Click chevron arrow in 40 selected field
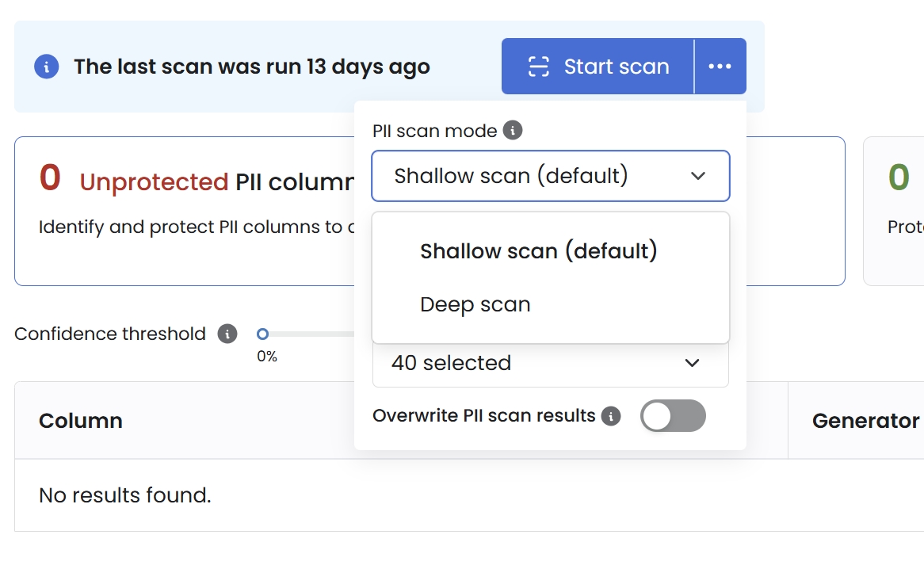Screen dimensions: 924x569 click(x=692, y=363)
